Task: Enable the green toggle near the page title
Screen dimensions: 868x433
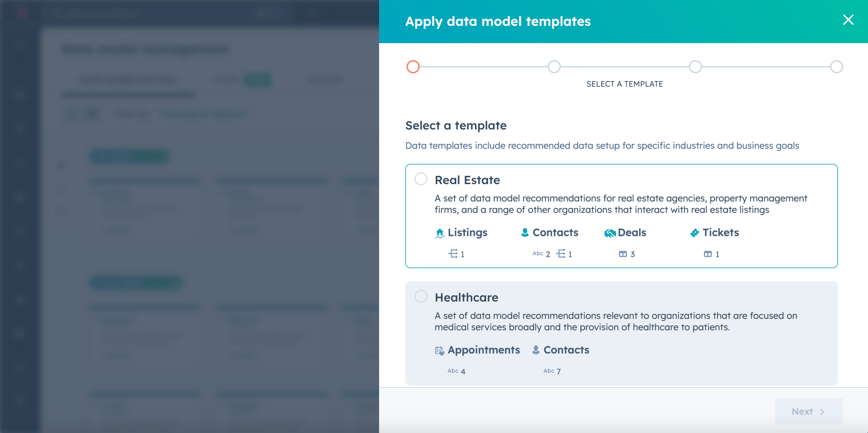Action: tap(258, 80)
